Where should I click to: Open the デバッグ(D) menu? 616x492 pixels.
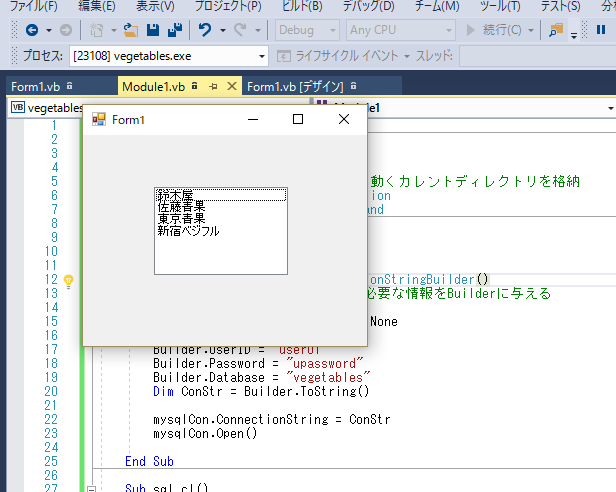(370, 6)
